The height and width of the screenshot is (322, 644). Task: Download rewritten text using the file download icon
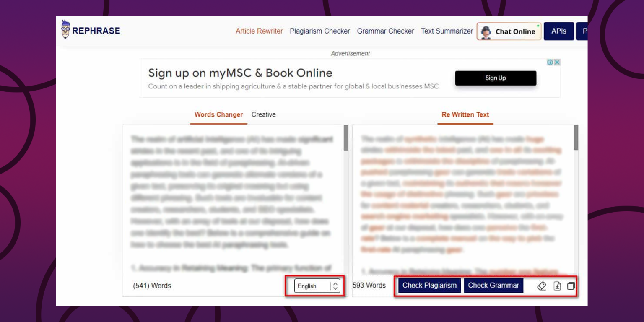pos(557,286)
